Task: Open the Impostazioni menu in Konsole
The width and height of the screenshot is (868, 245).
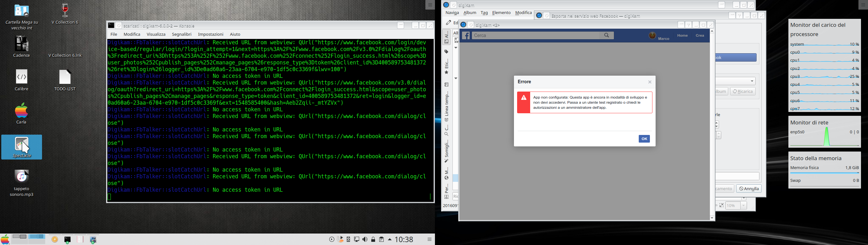Action: [210, 34]
